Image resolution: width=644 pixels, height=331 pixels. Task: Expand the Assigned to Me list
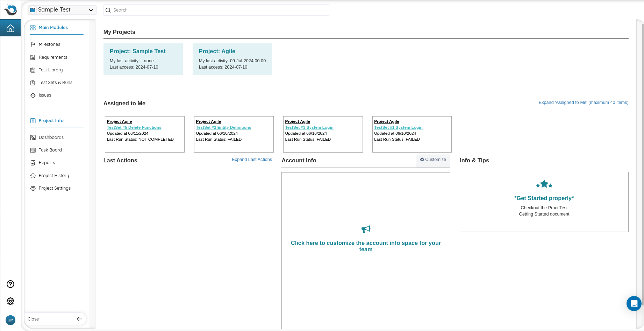click(583, 103)
